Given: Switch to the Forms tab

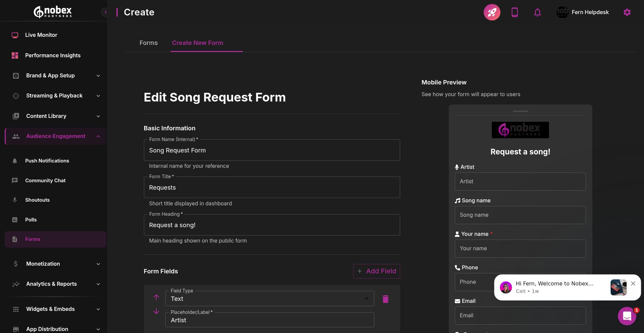Looking at the screenshot, I should tap(149, 43).
